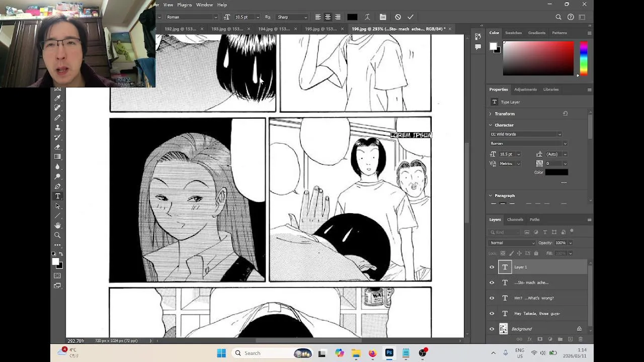Cancel current text edits icon
Image resolution: width=644 pixels, height=362 pixels.
[398, 17]
